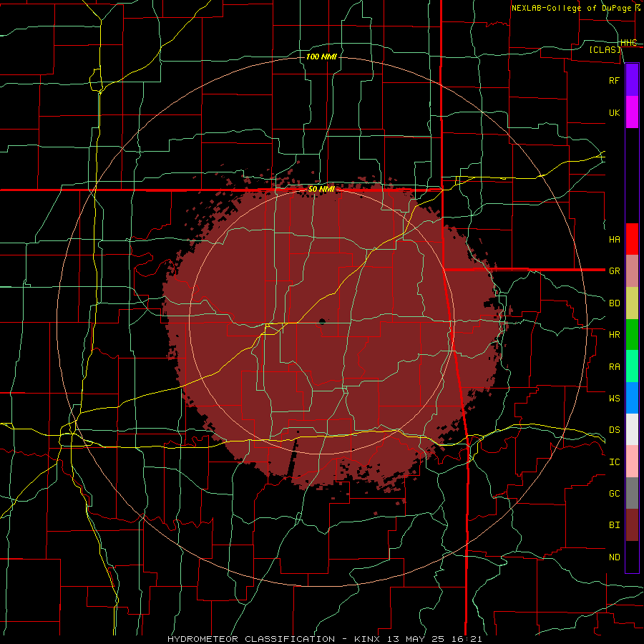Click the "BD" legend label
Image resolution: width=644 pixels, height=644 pixels.
[615, 303]
